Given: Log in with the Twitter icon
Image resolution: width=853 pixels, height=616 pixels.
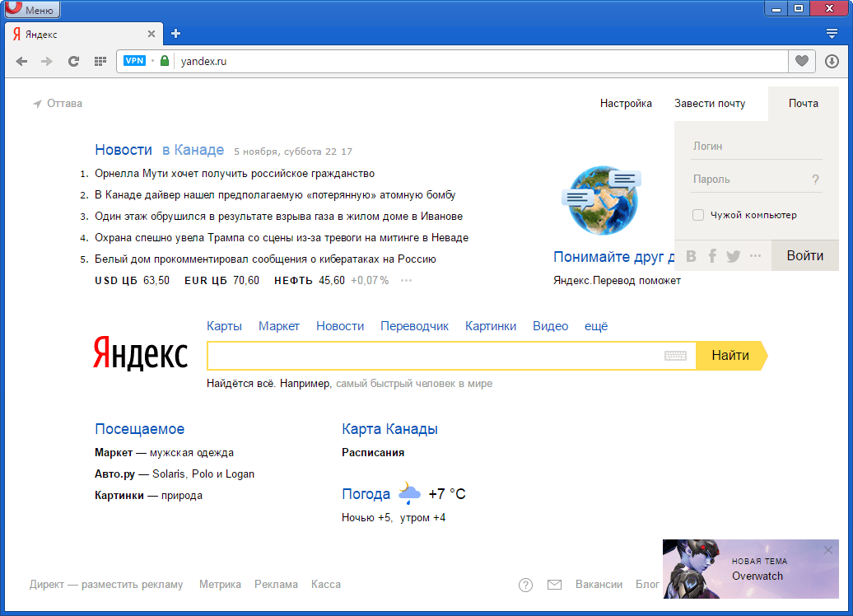Looking at the screenshot, I should tap(733, 256).
